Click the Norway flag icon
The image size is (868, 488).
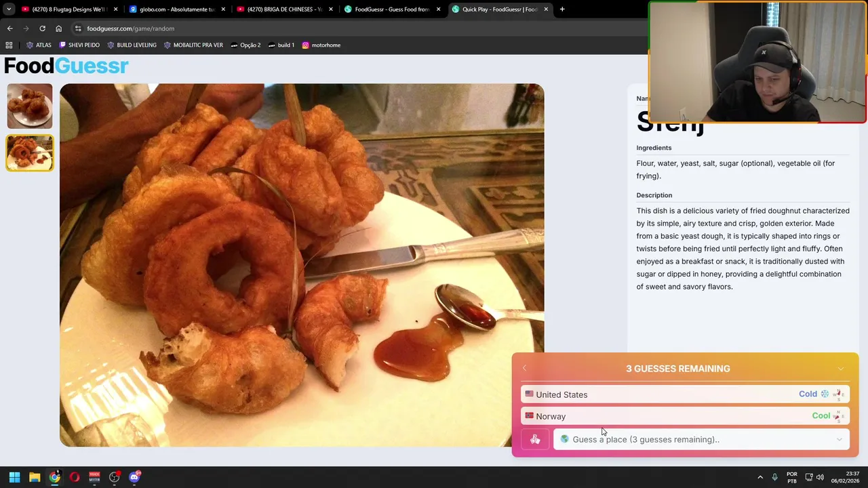click(x=529, y=415)
